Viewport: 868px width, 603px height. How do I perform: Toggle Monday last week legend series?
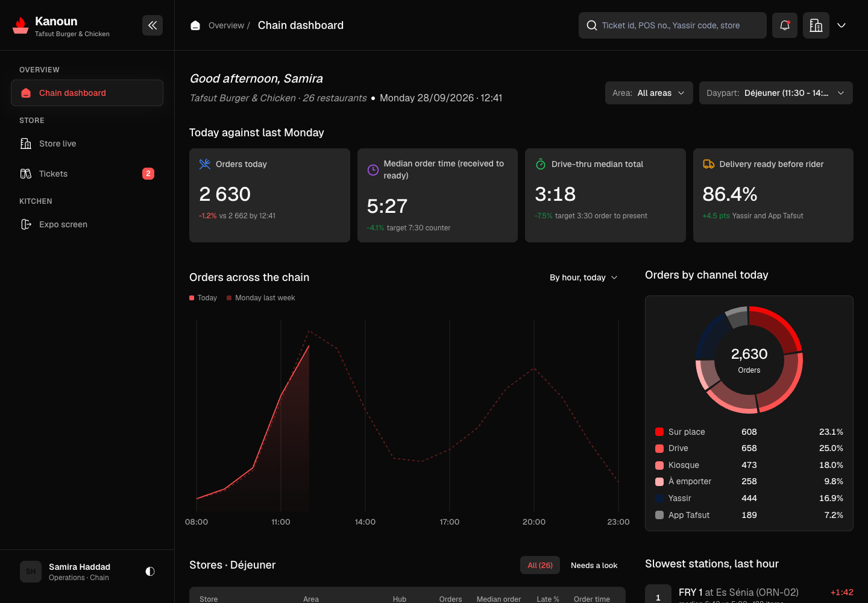(x=261, y=298)
